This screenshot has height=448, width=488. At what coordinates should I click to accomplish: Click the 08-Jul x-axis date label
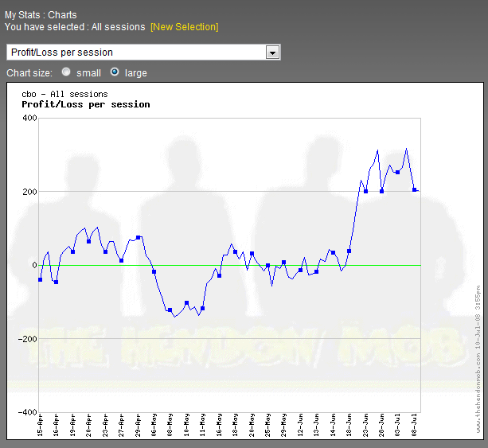click(x=414, y=425)
